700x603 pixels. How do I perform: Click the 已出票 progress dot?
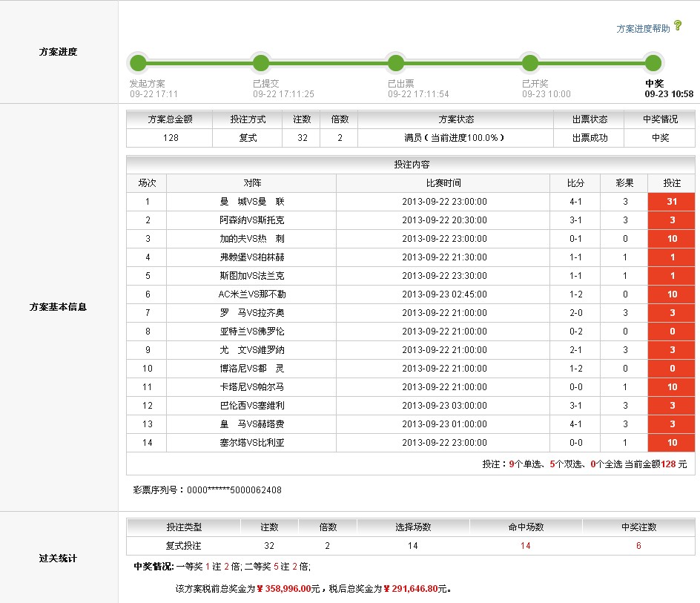[x=395, y=63]
